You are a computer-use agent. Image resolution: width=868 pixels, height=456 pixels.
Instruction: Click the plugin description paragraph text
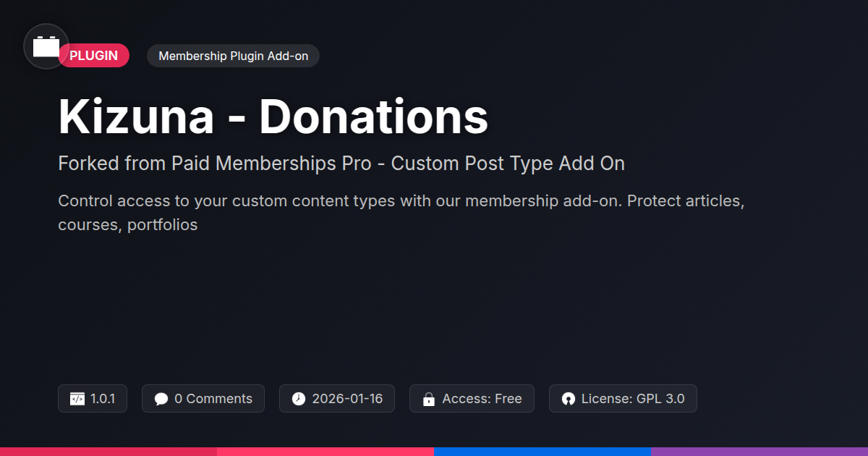[x=401, y=213]
